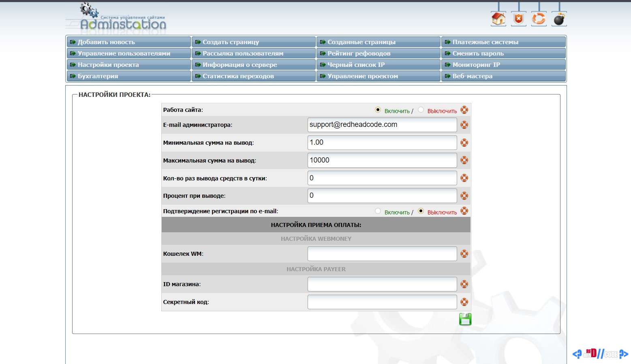Click help lifebuoy icon for Минимальная сумма на вывод
Screen dimensions: 631x364
pyautogui.click(x=464, y=143)
